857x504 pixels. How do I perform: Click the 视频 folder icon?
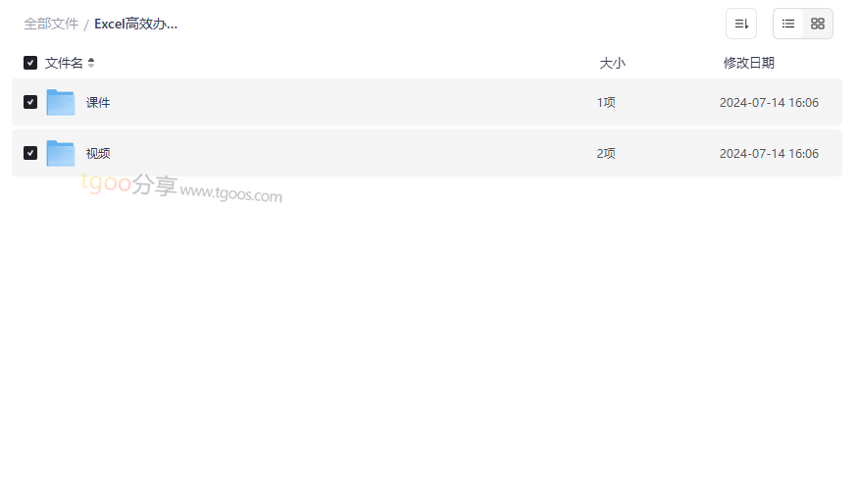61,153
